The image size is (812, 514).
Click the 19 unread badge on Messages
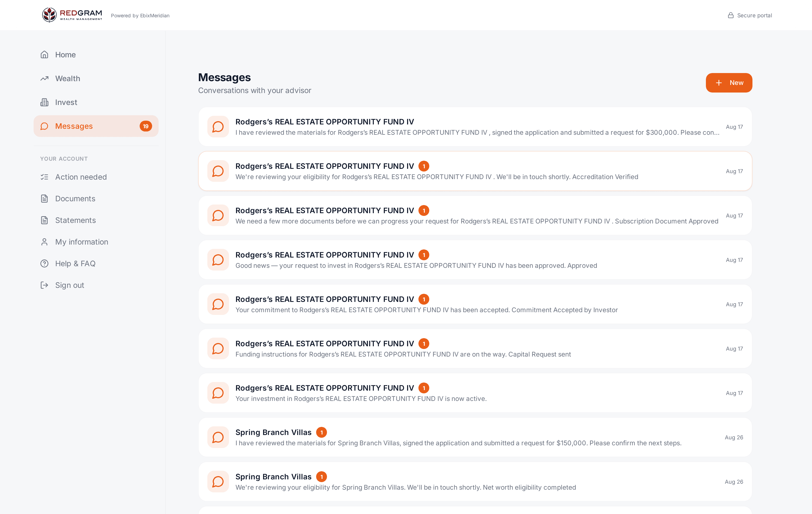click(x=146, y=126)
